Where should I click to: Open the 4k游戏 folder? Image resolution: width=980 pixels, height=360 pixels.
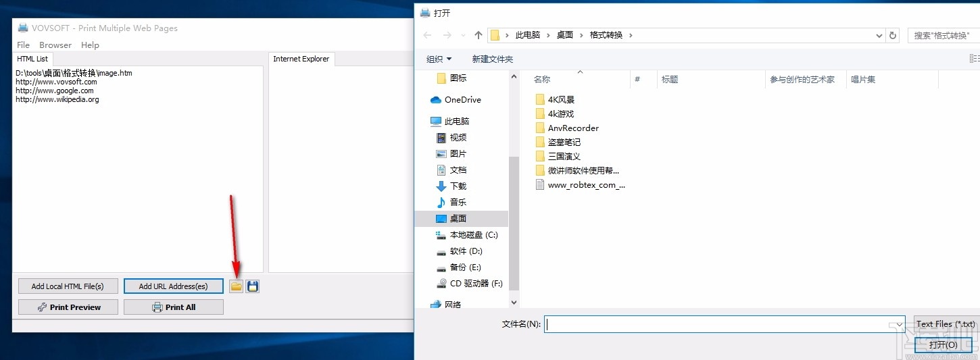pos(554,113)
